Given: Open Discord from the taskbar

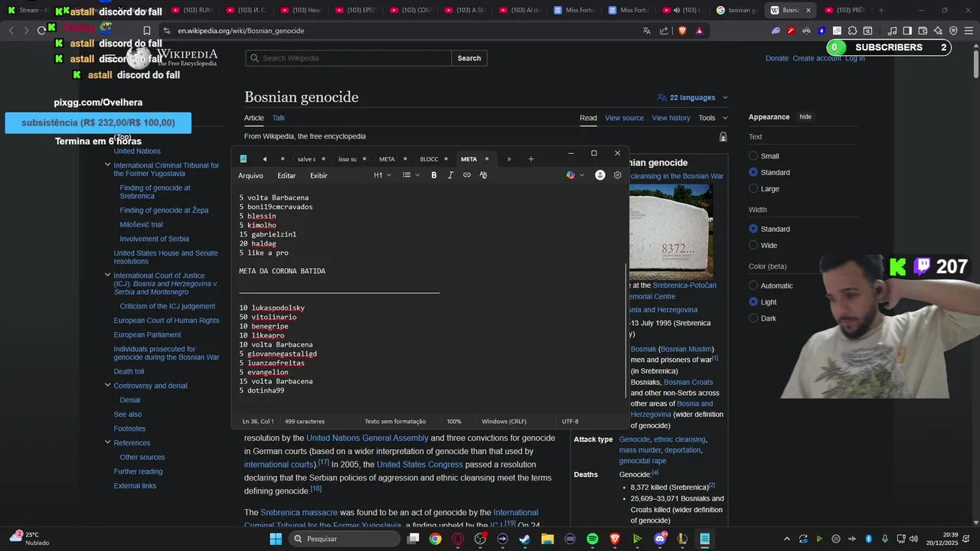Looking at the screenshot, I should [x=660, y=539].
